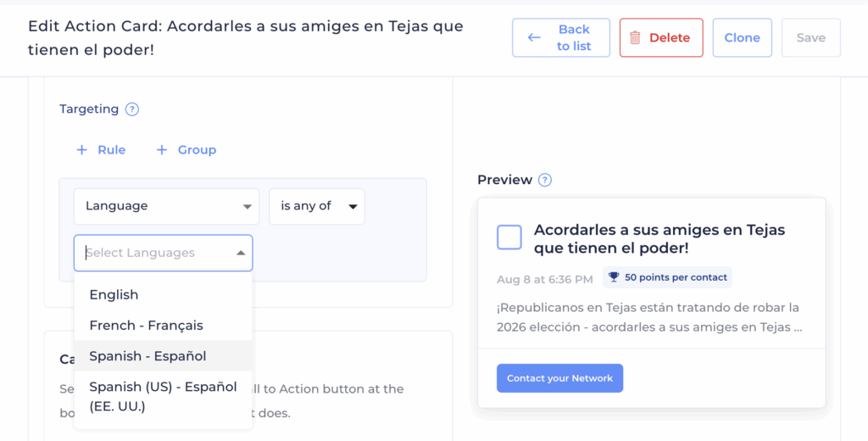Select English from the language list

point(114,294)
